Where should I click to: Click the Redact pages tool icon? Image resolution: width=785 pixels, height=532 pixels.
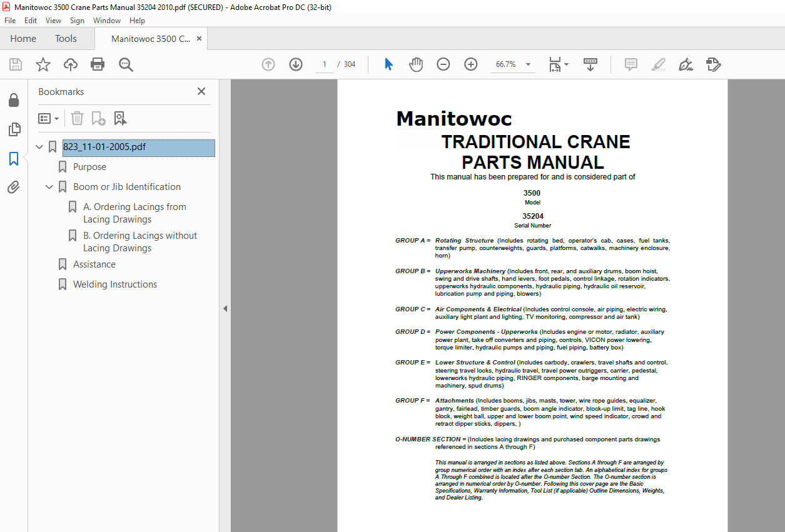click(714, 64)
